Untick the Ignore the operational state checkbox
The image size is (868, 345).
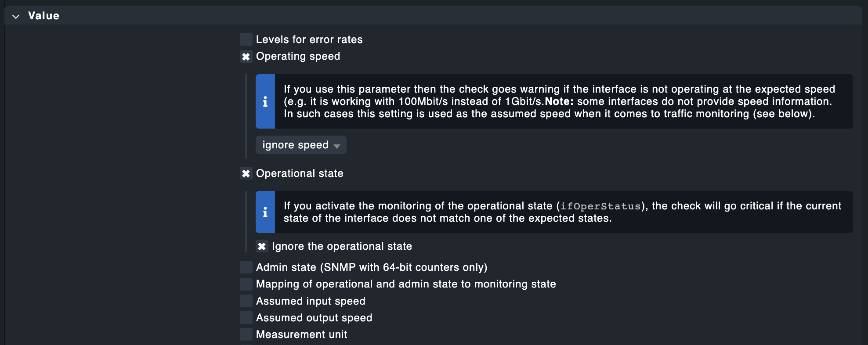pos(262,246)
